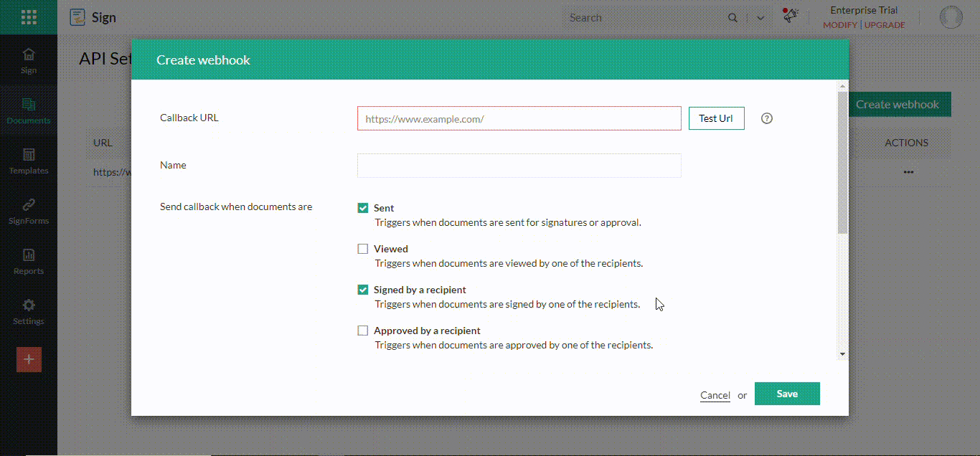Click inside the Name input field
The height and width of the screenshot is (456, 980).
pyautogui.click(x=519, y=165)
